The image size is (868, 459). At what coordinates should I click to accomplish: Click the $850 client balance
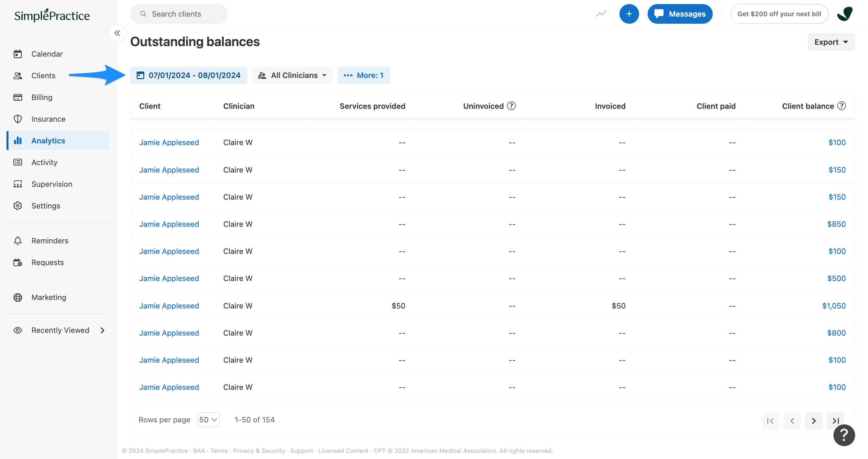pyautogui.click(x=836, y=224)
